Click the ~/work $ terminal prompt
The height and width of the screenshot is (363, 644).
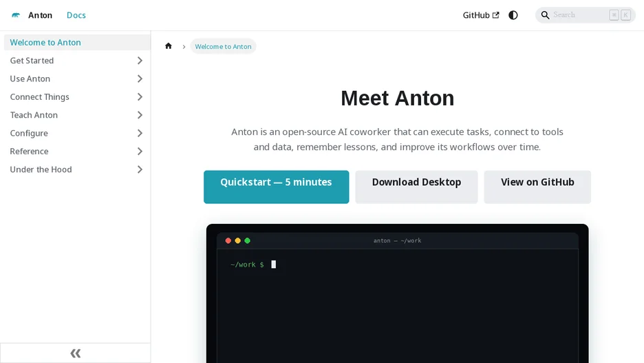247,265
